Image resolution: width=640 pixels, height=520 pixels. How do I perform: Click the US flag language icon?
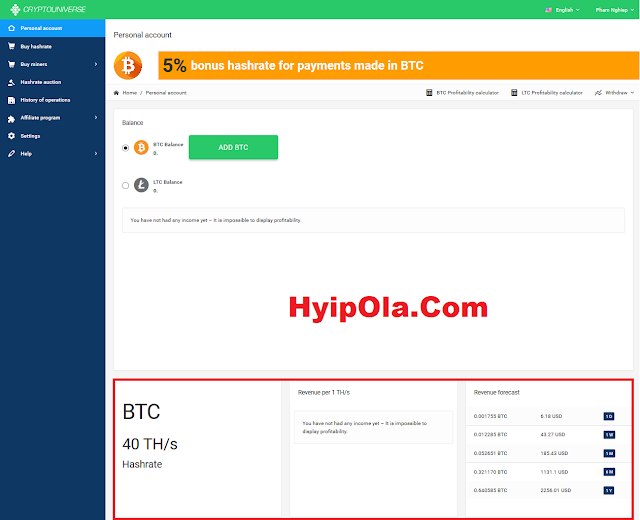coord(549,10)
